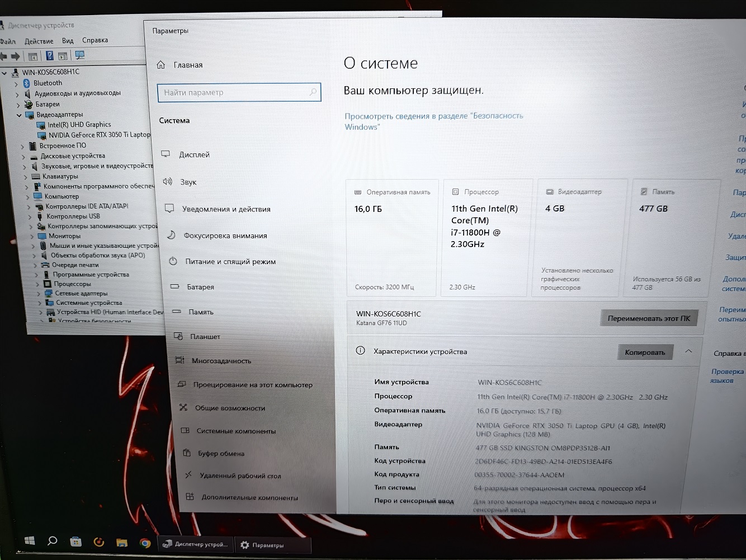Open File Explorer from the taskbar
The width and height of the screenshot is (746, 560).
point(121,542)
